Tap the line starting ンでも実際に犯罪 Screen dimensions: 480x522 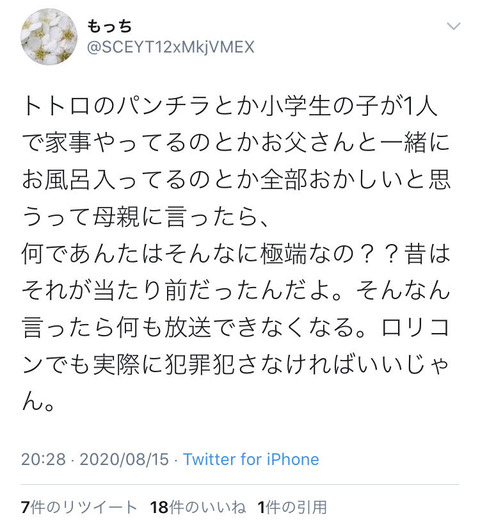235,365
